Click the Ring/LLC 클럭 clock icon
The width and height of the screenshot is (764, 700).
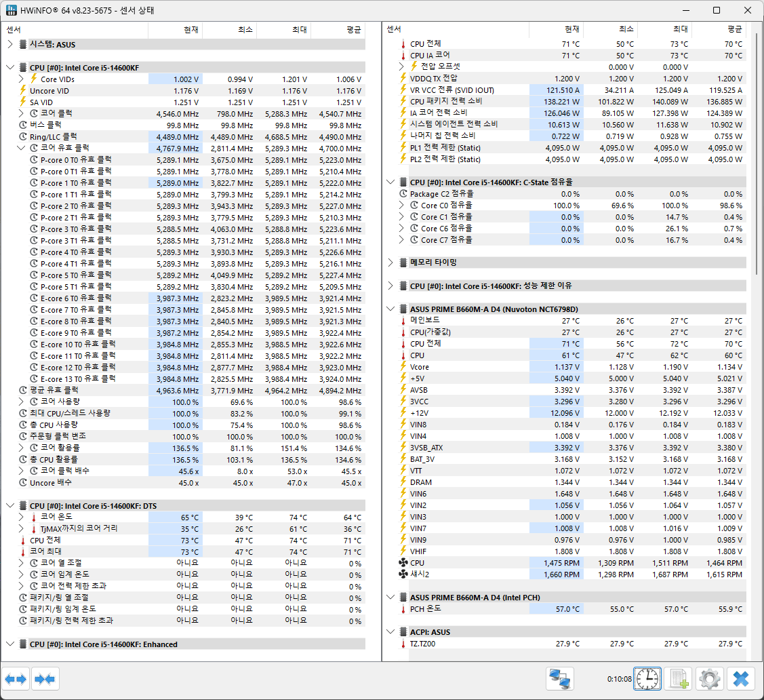pos(23,137)
